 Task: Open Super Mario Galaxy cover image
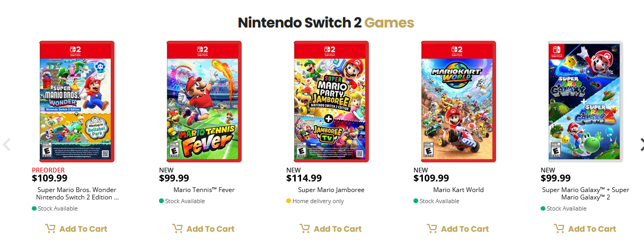point(586,102)
